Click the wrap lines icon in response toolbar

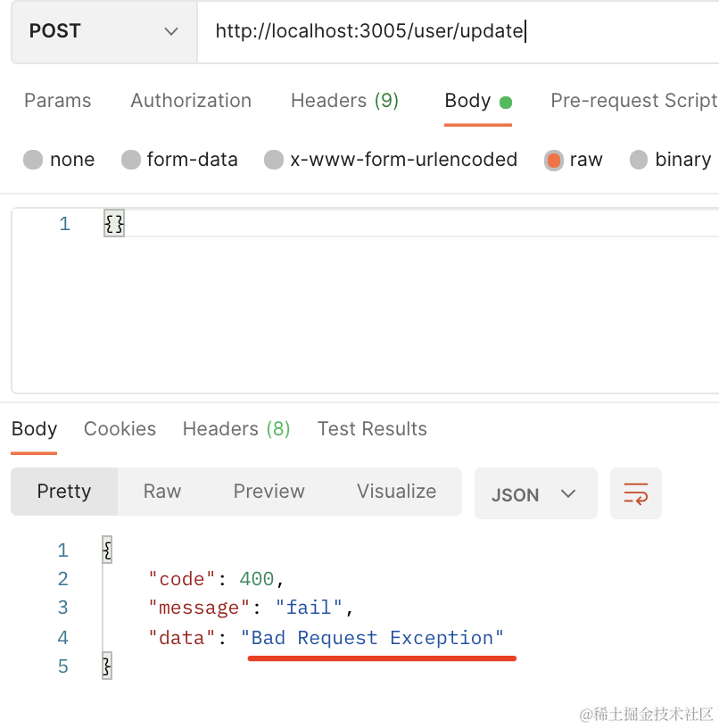click(635, 493)
